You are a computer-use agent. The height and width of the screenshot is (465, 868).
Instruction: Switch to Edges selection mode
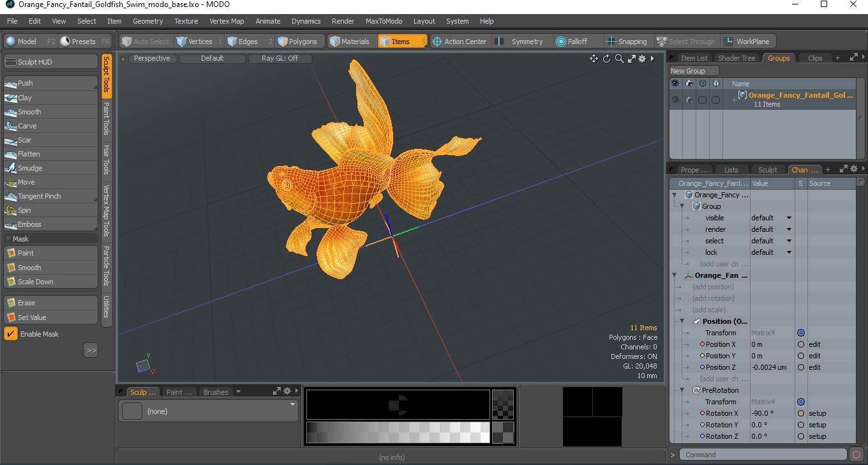[250, 42]
